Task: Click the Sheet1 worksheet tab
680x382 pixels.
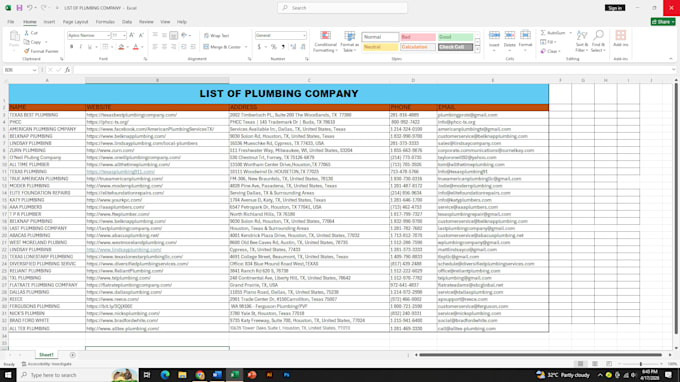Action: click(x=46, y=355)
